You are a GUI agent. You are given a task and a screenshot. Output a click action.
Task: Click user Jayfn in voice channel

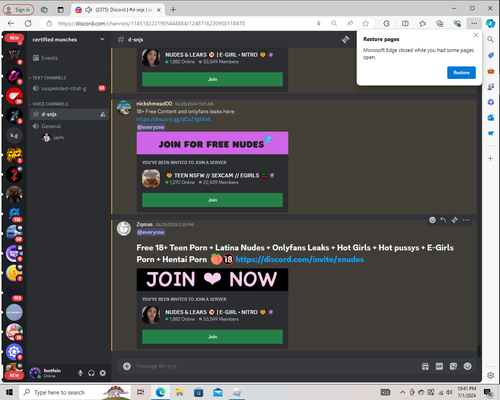[53, 137]
